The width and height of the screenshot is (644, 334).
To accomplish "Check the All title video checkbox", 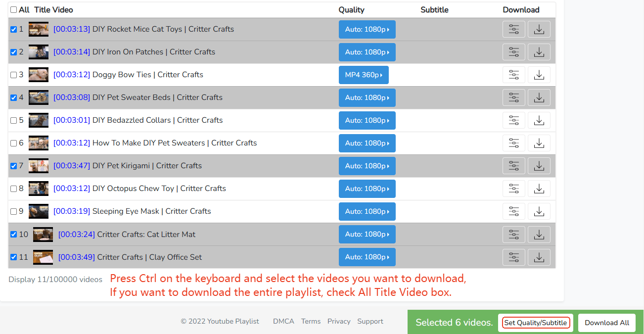I will pos(13,10).
